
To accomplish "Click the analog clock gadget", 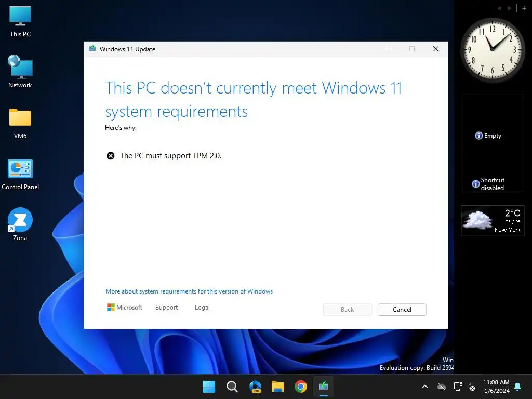I will click(x=493, y=50).
